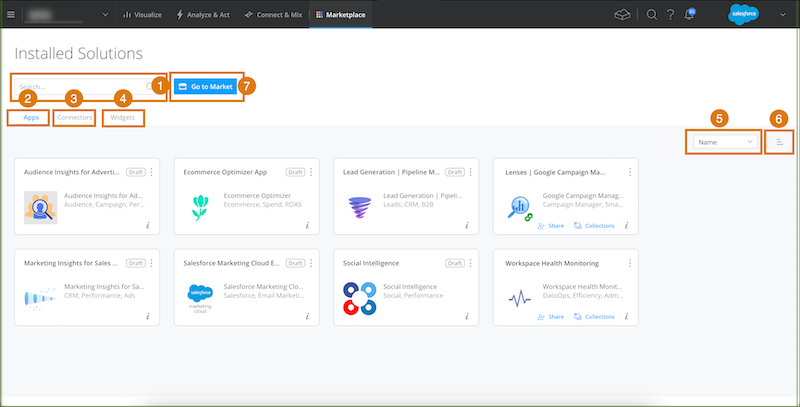Click the Go to Market button
The height and width of the screenshot is (407, 800).
pyautogui.click(x=206, y=87)
